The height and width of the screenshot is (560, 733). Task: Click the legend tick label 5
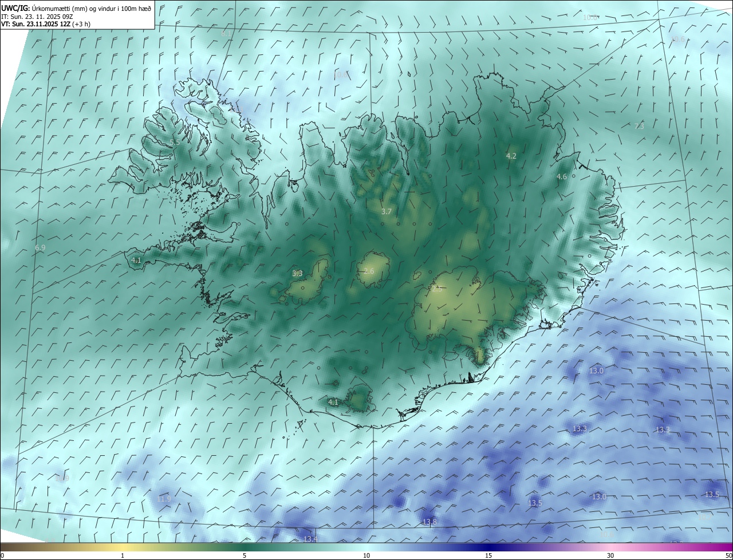click(x=245, y=555)
